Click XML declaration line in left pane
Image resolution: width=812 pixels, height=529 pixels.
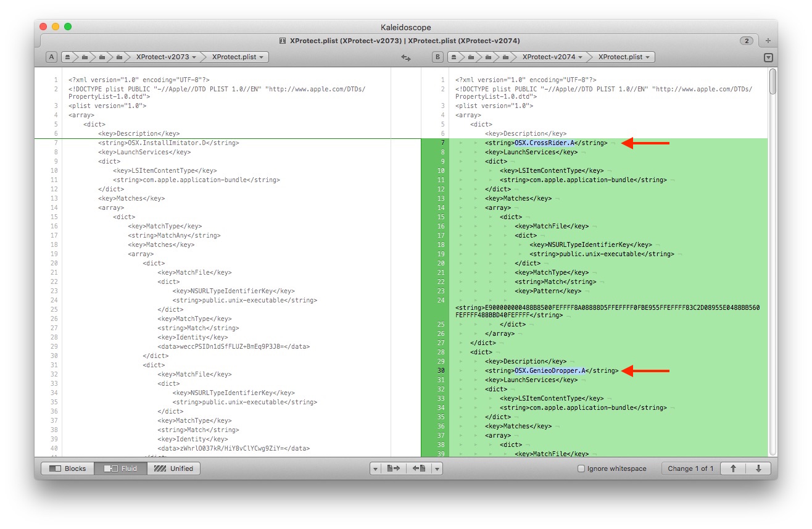[x=139, y=80]
